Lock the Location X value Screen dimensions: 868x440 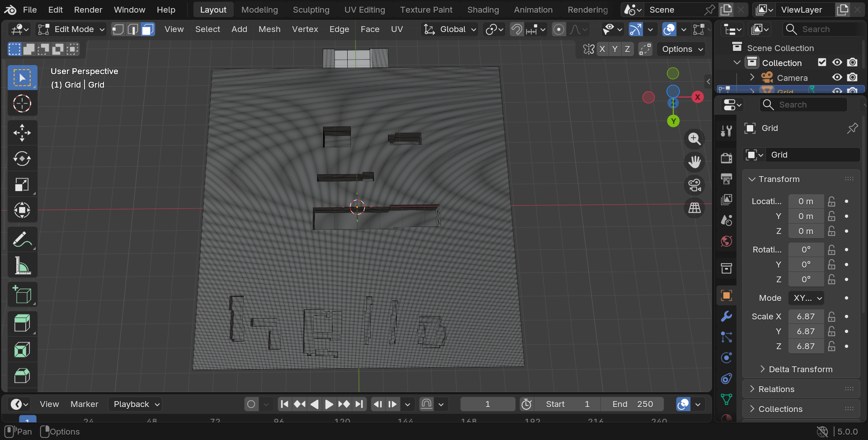pyautogui.click(x=831, y=201)
